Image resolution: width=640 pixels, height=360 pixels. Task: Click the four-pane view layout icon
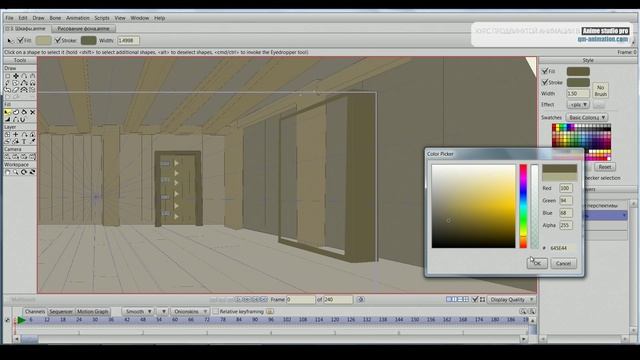click(x=466, y=300)
